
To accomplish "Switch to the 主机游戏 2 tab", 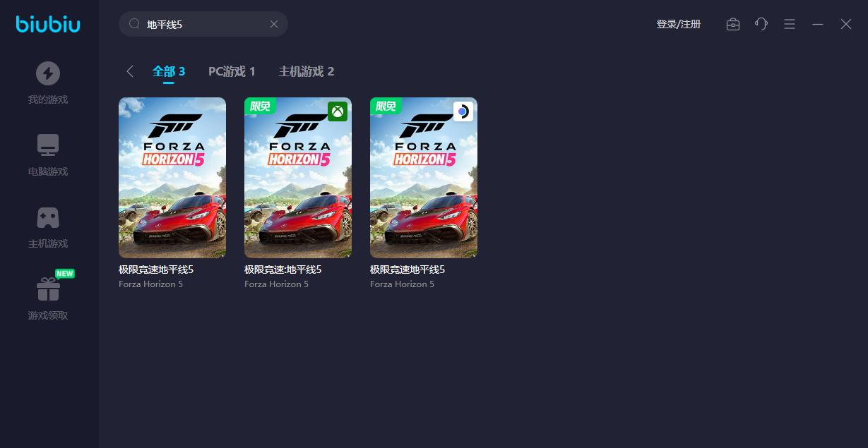I will point(307,71).
